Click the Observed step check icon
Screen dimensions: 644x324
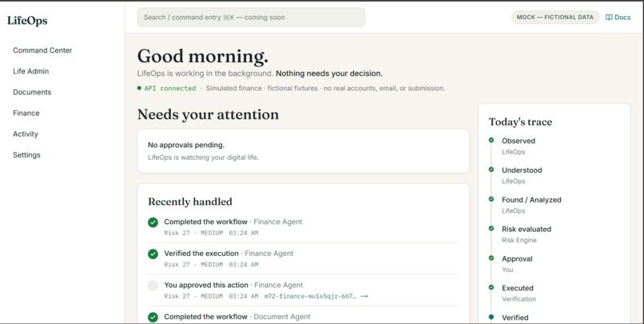pyautogui.click(x=491, y=140)
